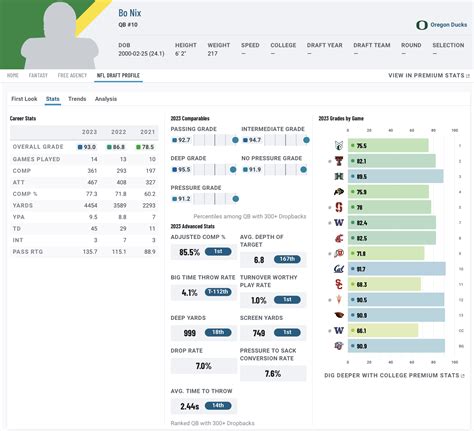The image size is (474, 431).
Task: Click the Hawaii logo beside 89.5
Action: pos(339,176)
